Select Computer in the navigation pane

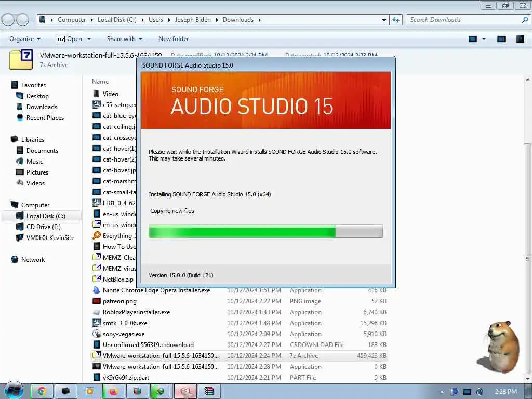35,205
